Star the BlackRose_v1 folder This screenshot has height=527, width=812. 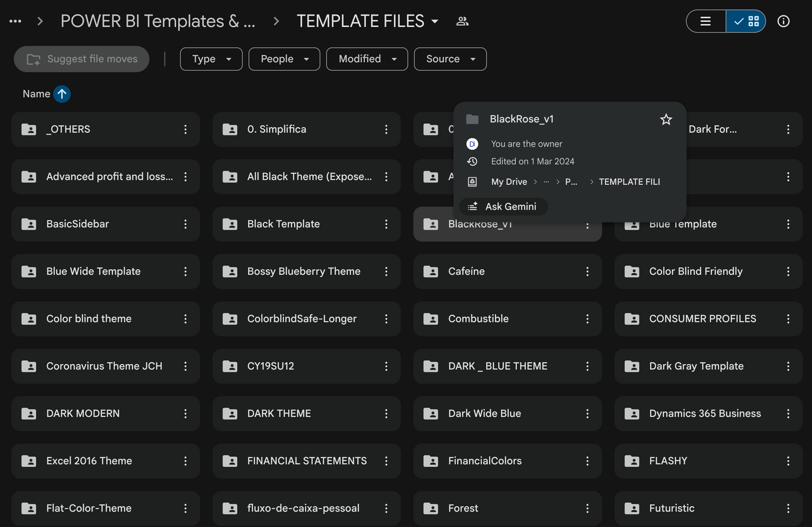666,119
